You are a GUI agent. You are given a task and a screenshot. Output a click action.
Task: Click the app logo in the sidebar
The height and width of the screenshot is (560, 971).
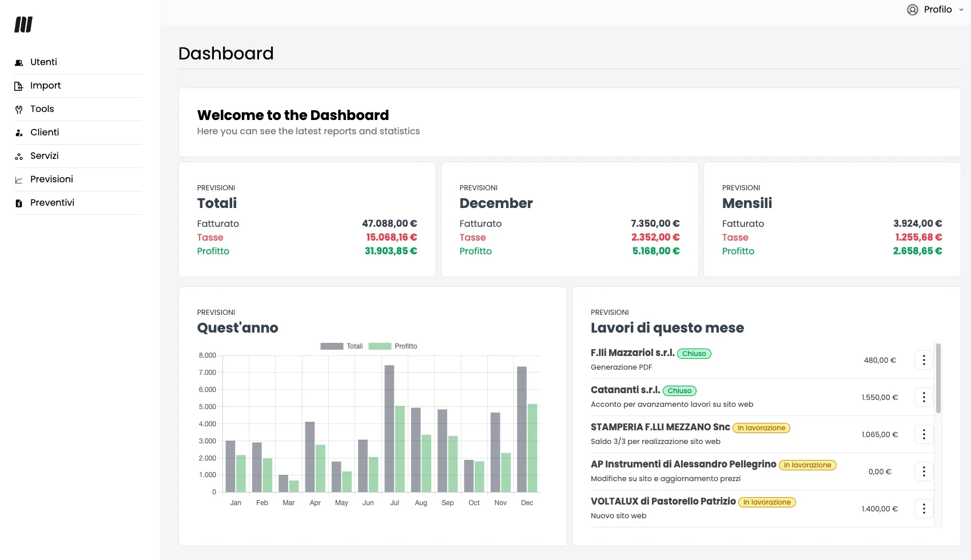click(23, 25)
